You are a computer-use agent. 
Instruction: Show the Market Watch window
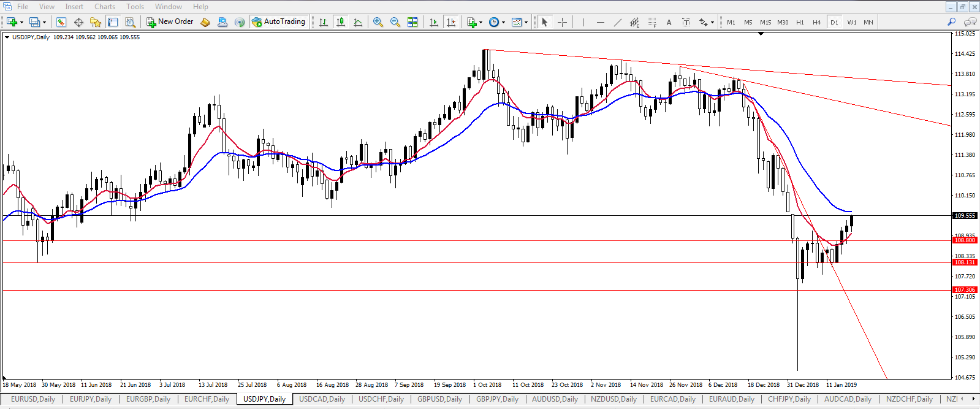[61, 22]
